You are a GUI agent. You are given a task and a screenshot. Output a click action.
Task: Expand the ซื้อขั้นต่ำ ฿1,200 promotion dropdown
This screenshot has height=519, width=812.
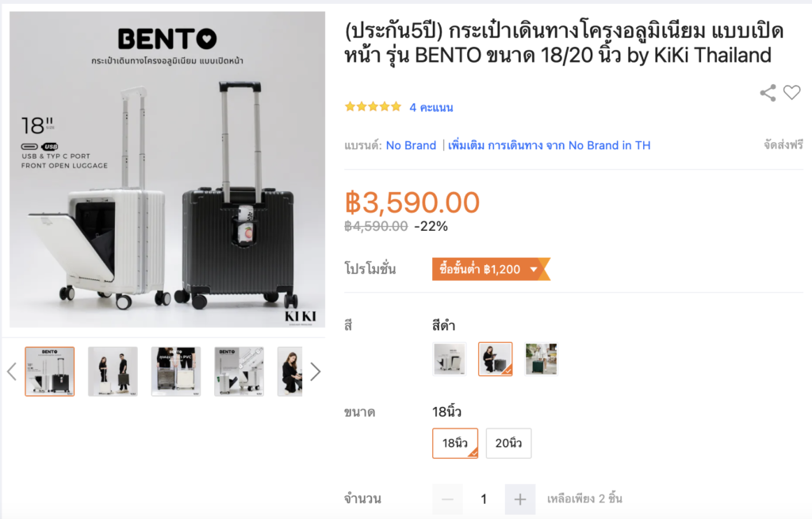click(x=490, y=269)
